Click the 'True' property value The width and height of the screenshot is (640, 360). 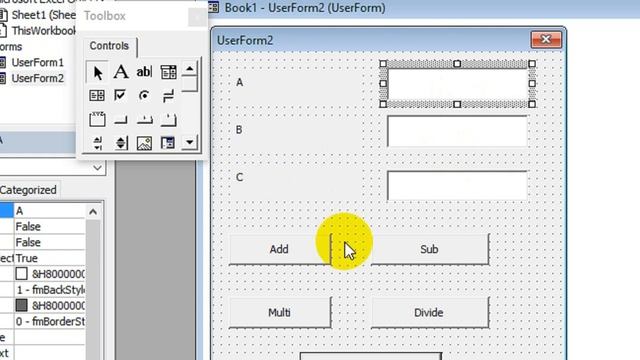pyautogui.click(x=49, y=258)
